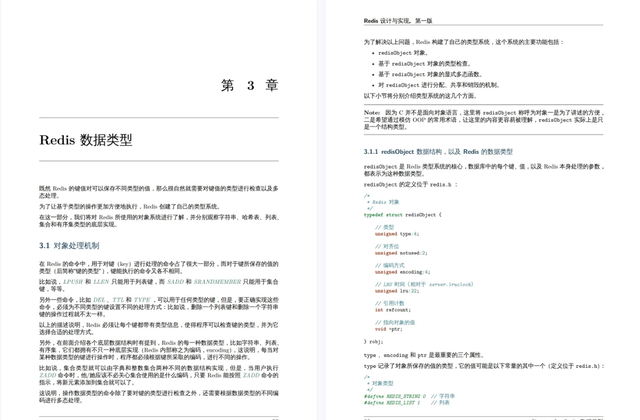Open the SRANDMEMBER command link

218,282
